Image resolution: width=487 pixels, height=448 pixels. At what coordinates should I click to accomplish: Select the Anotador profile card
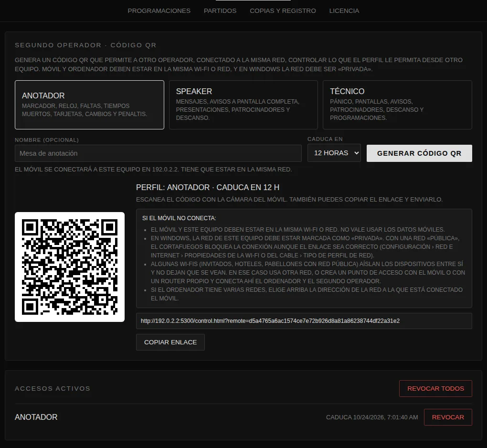89,105
